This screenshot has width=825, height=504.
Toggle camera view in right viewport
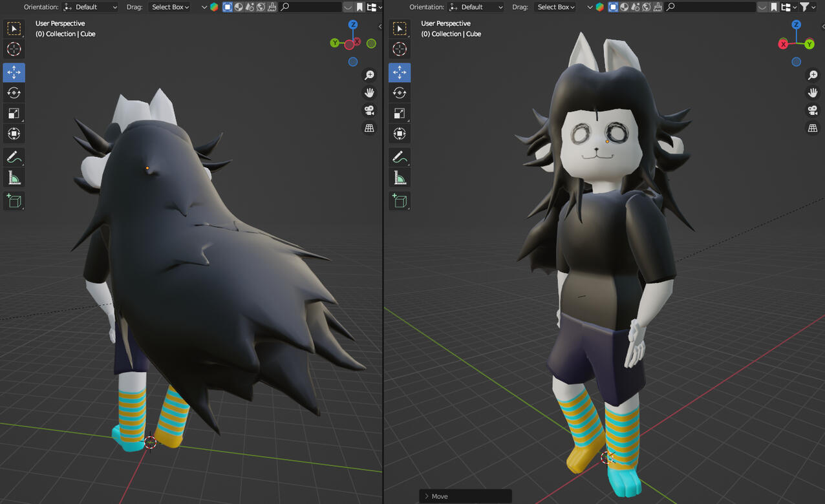pos(813,110)
